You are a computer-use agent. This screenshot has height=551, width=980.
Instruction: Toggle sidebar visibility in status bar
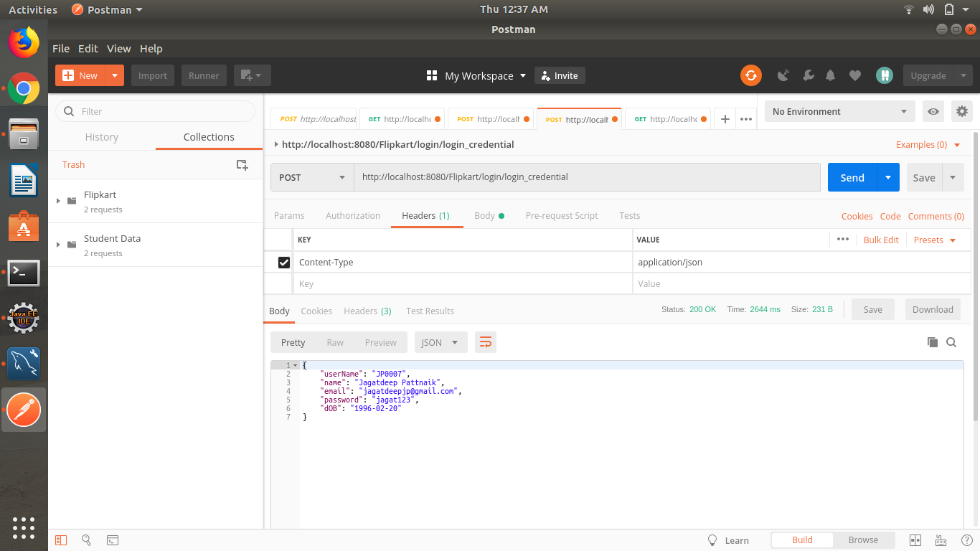coord(61,540)
